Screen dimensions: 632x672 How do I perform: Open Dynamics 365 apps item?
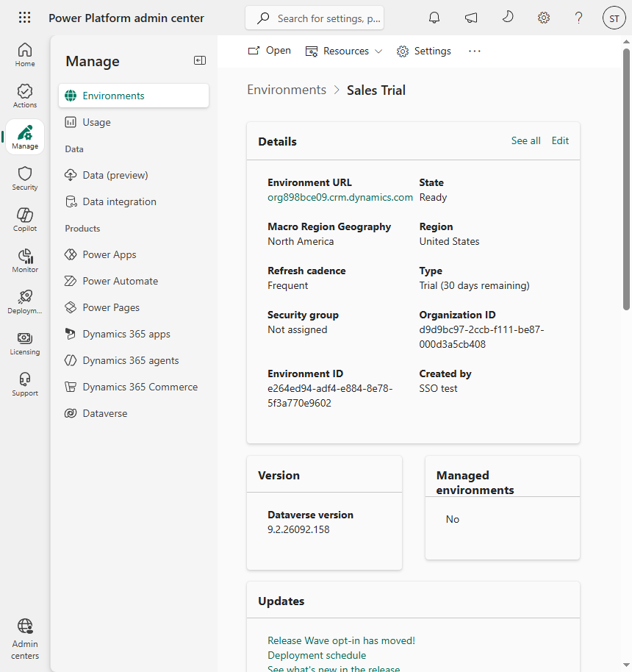tap(134, 334)
